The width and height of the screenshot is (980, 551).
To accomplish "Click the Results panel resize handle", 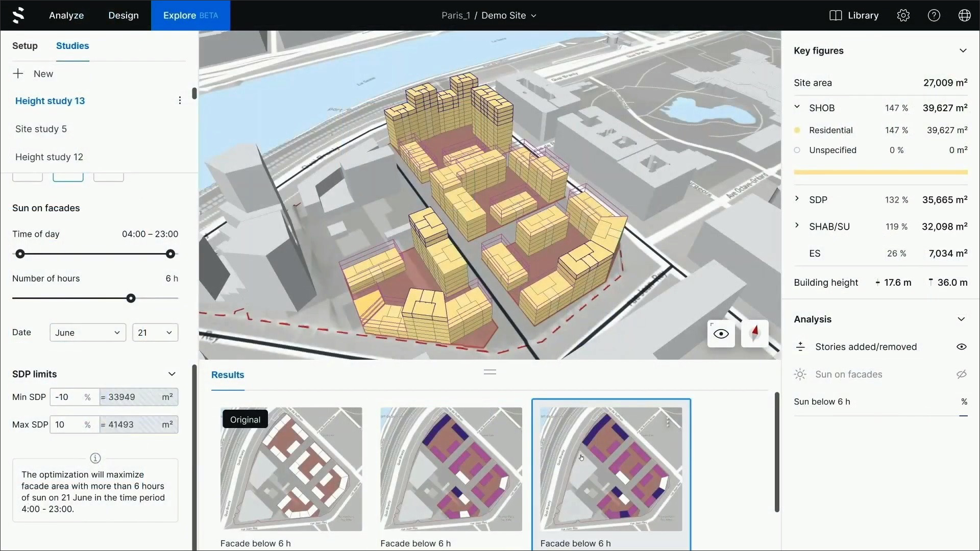I will tap(490, 372).
